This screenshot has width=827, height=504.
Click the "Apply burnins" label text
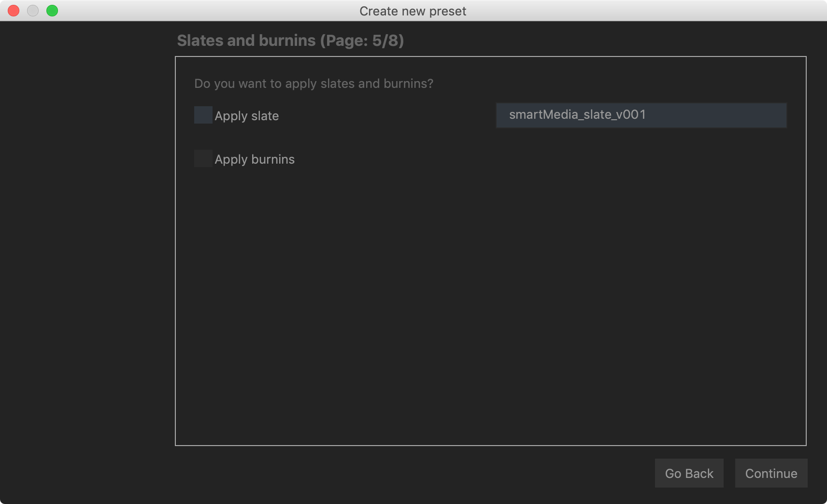[x=255, y=159]
